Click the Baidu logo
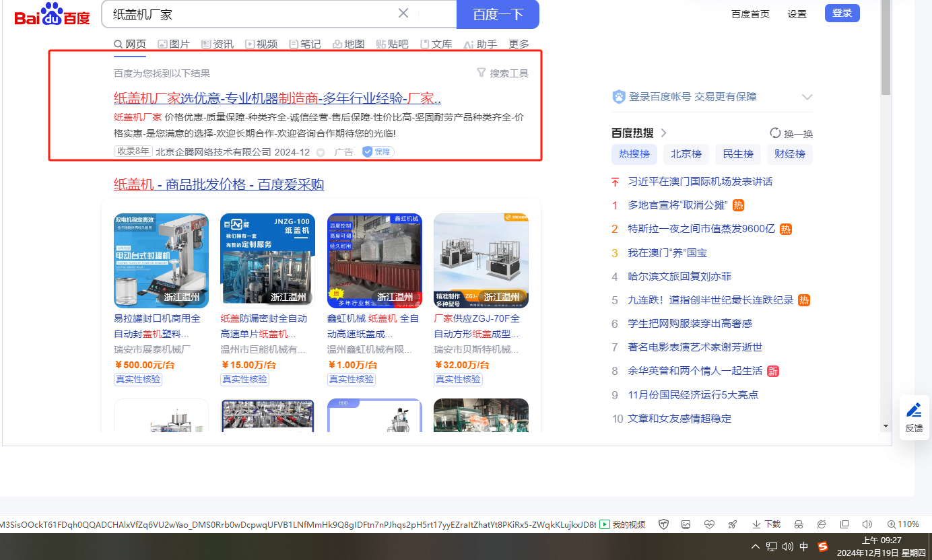 (53, 14)
